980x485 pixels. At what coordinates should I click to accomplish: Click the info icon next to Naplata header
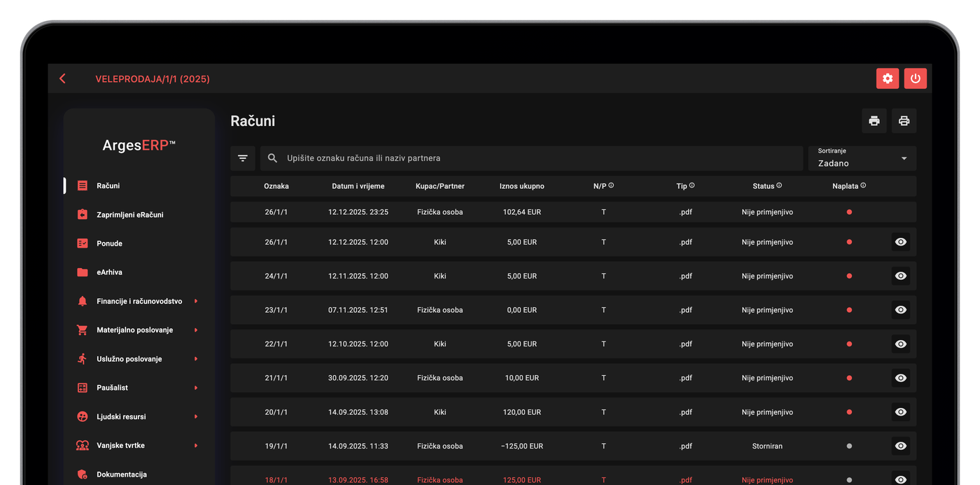click(x=863, y=185)
